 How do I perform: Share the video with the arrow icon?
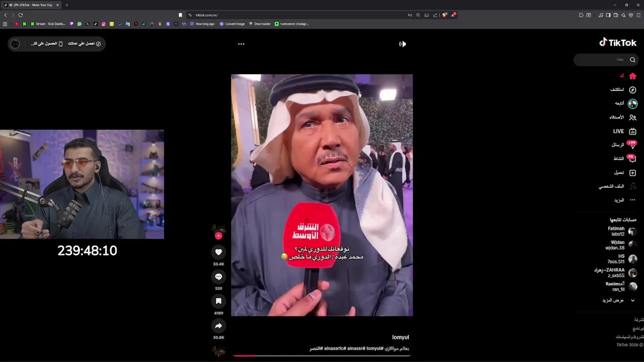click(x=218, y=326)
